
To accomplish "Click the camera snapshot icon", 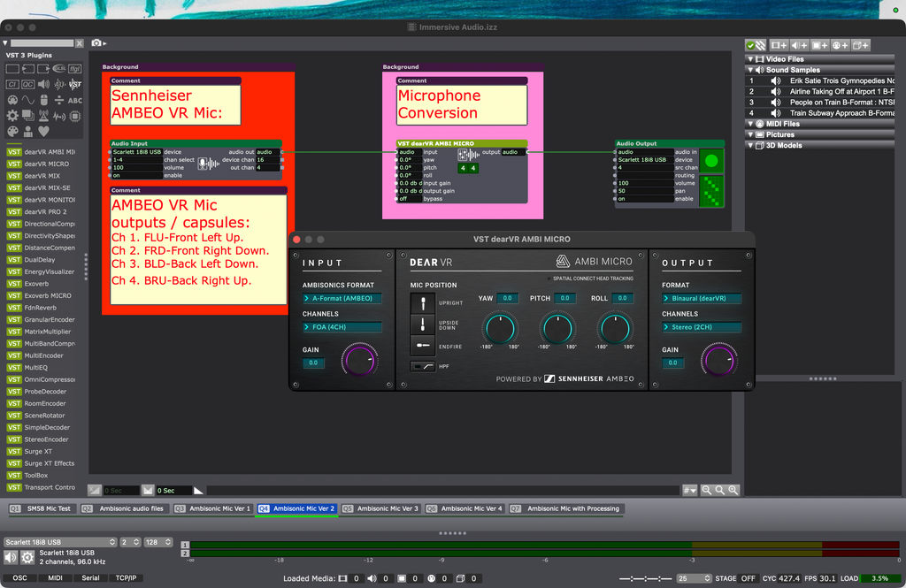I will (96, 42).
